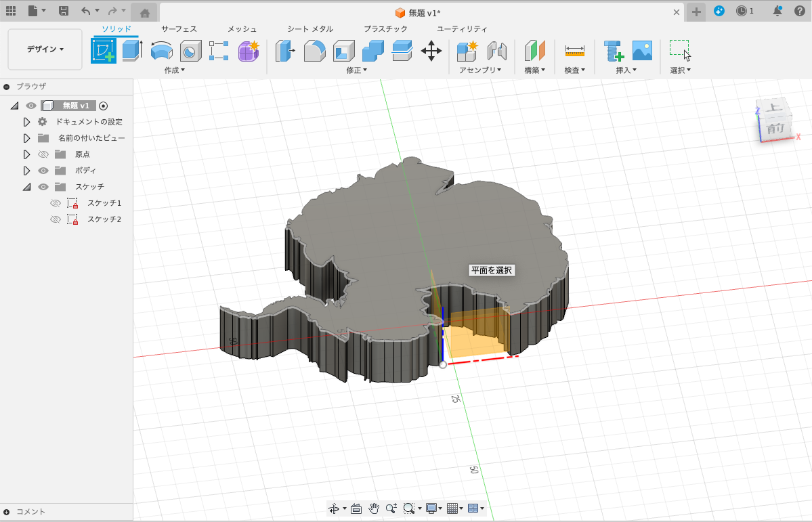Select the Revolve tool icon

click(161, 51)
